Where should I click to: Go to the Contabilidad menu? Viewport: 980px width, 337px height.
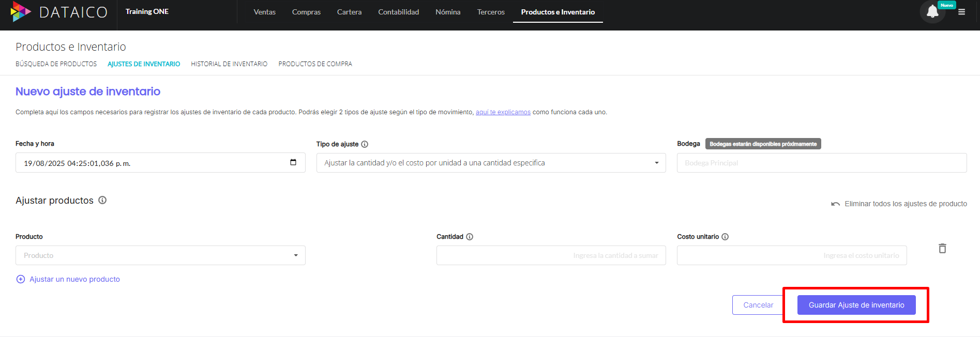pos(398,12)
